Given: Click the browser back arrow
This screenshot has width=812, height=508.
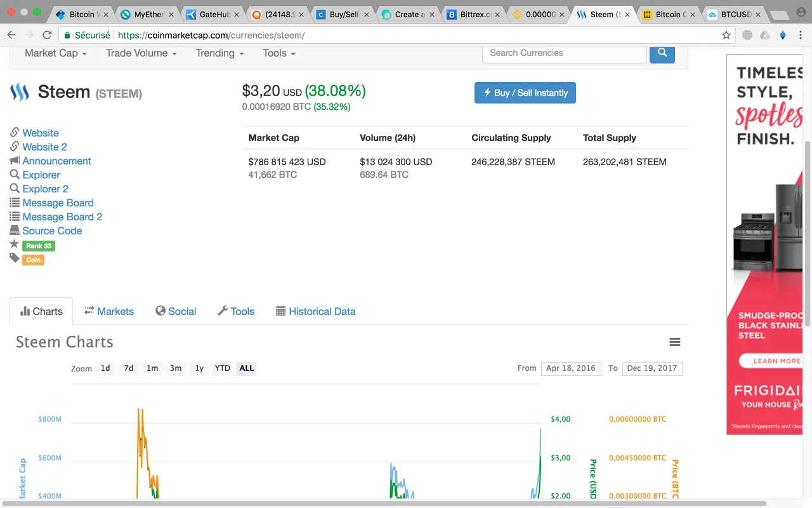Looking at the screenshot, I should pyautogui.click(x=11, y=36).
